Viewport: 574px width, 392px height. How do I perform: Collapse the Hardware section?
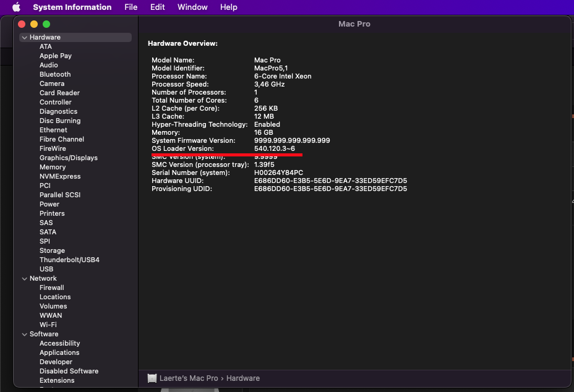point(25,37)
